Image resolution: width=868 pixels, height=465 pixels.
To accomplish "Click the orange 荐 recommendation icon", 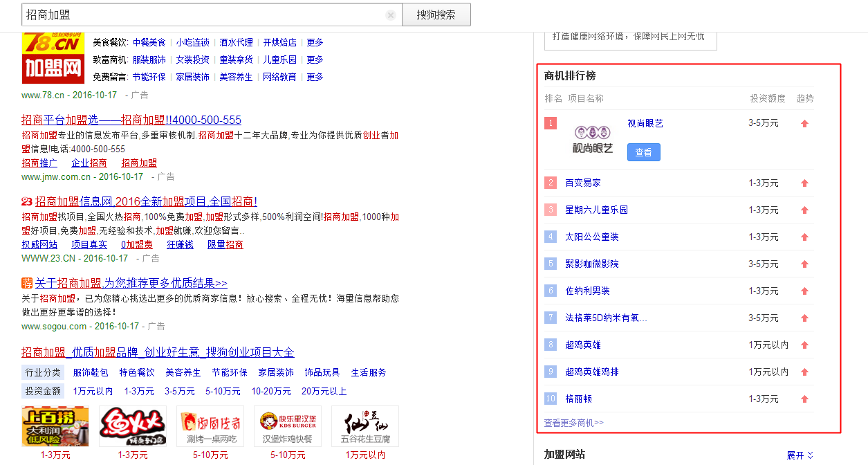I will (x=27, y=283).
